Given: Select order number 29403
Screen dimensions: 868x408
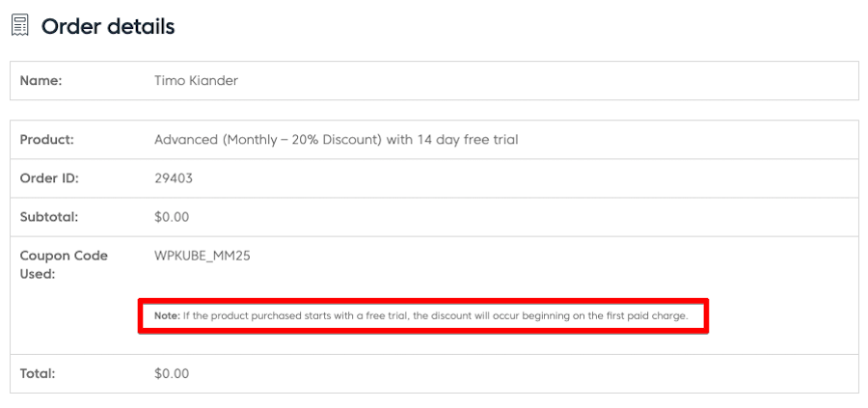Looking at the screenshot, I should (174, 178).
